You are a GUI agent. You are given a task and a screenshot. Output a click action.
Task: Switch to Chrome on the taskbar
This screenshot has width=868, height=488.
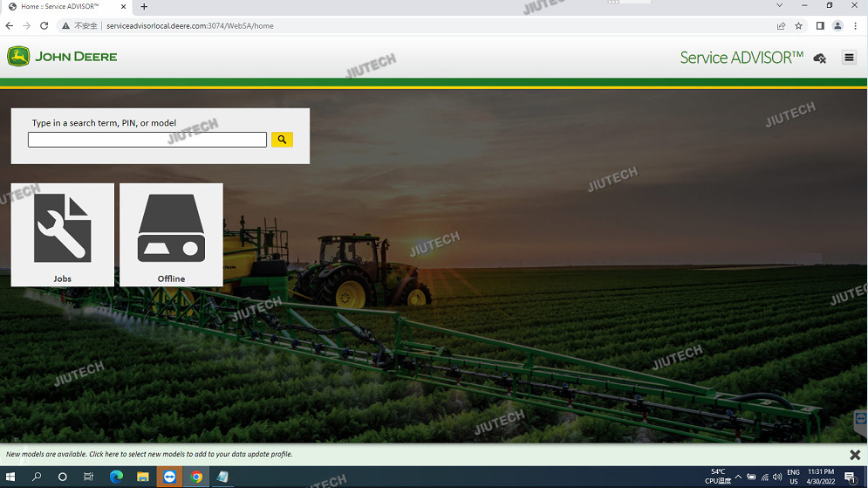[x=196, y=477]
